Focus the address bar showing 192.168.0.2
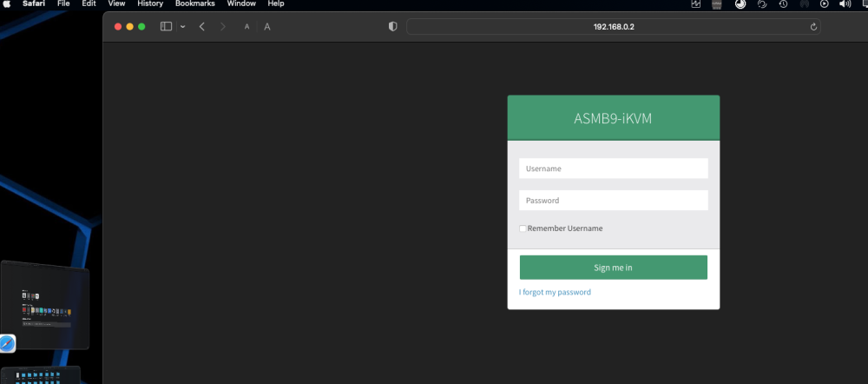This screenshot has height=384, width=868. 614,27
